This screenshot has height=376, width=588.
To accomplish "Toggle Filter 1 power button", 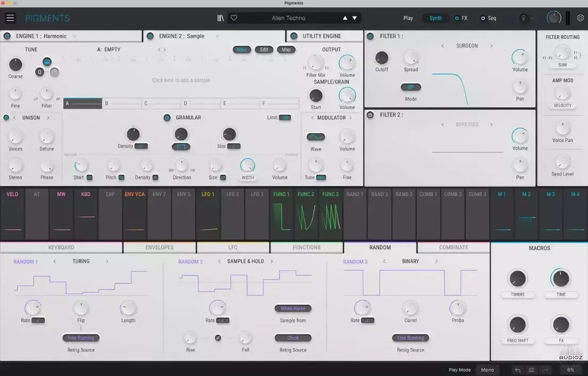I will point(370,36).
